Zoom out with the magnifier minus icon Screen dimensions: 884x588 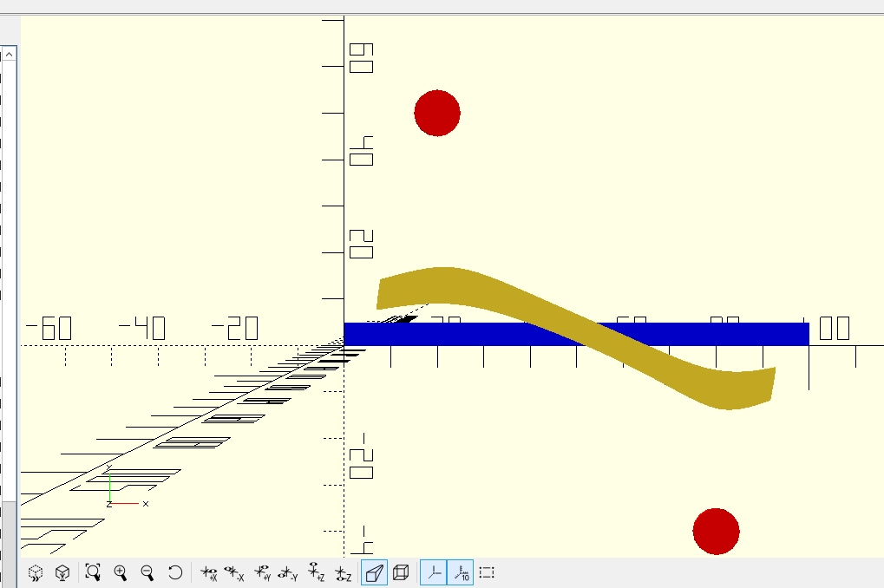coord(147,572)
